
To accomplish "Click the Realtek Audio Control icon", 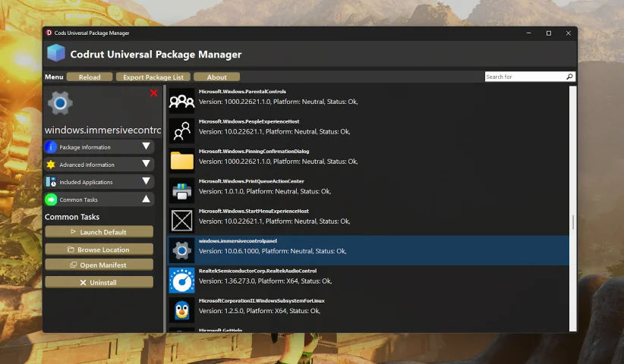I will 182,280.
